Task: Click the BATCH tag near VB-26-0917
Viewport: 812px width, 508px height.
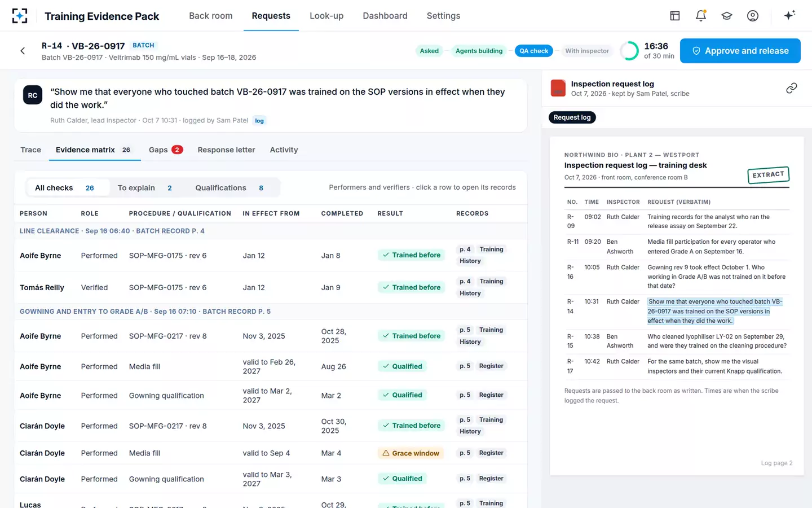Action: 143,45
